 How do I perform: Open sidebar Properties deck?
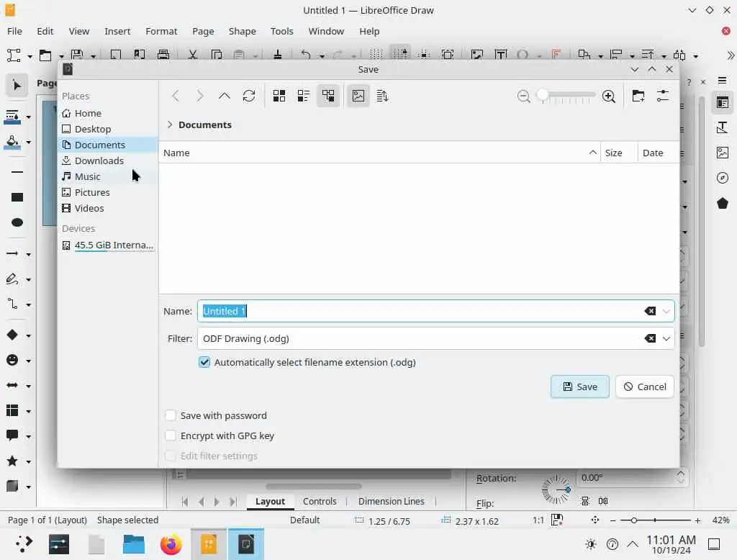(x=723, y=102)
